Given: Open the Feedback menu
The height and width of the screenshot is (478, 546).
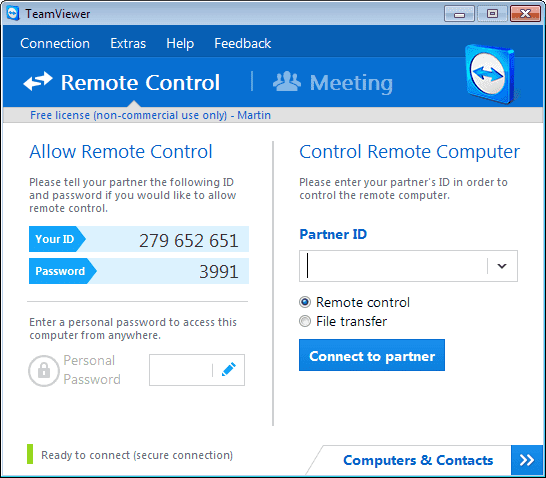Looking at the screenshot, I should tap(243, 44).
